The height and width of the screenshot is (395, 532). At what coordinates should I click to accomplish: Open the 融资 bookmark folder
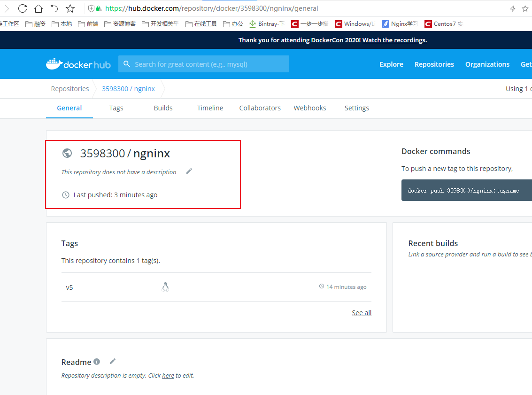pyautogui.click(x=36, y=24)
